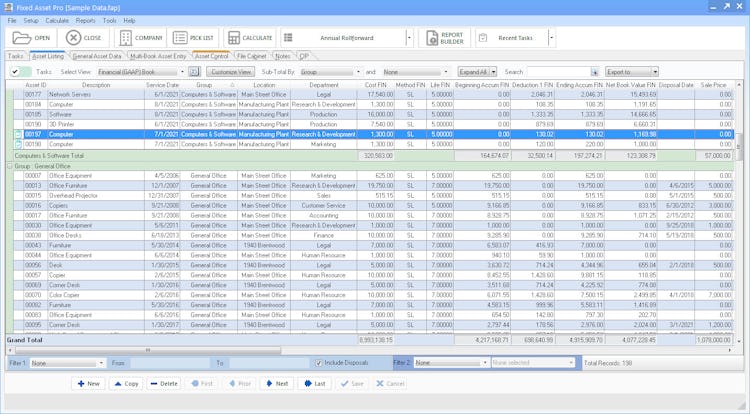The width and height of the screenshot is (750, 414).
Task: Click the document icon on asset 00197 row
Action: click(x=18, y=134)
